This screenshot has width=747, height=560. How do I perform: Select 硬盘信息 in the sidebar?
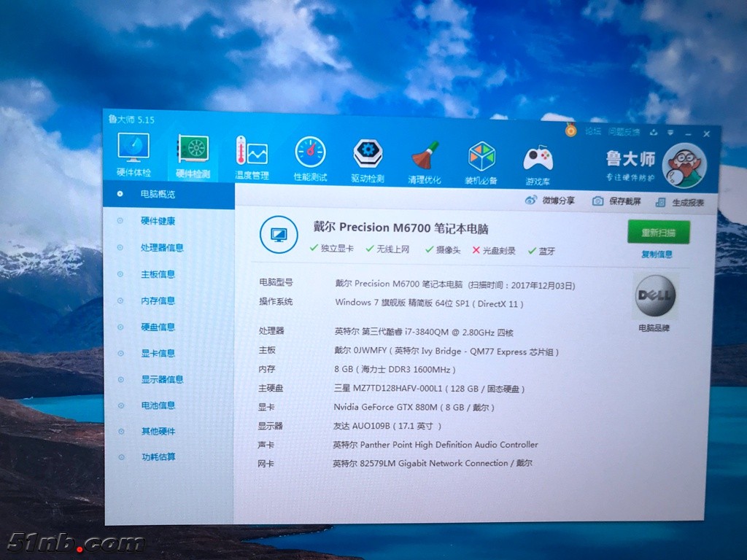[158, 327]
